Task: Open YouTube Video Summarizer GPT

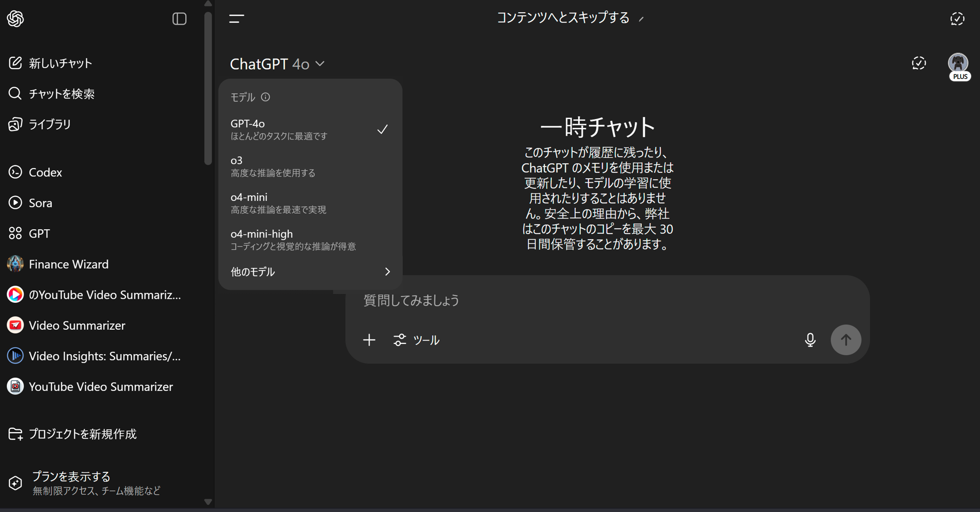Action: coord(100,386)
